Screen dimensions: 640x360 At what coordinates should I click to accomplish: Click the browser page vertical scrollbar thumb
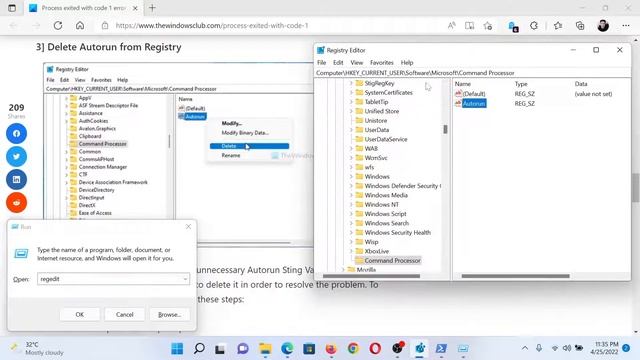[x=636, y=187]
